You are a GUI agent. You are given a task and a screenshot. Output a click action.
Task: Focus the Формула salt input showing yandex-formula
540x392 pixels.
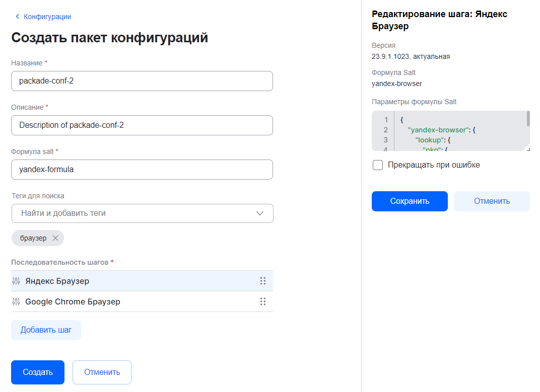[x=142, y=170]
